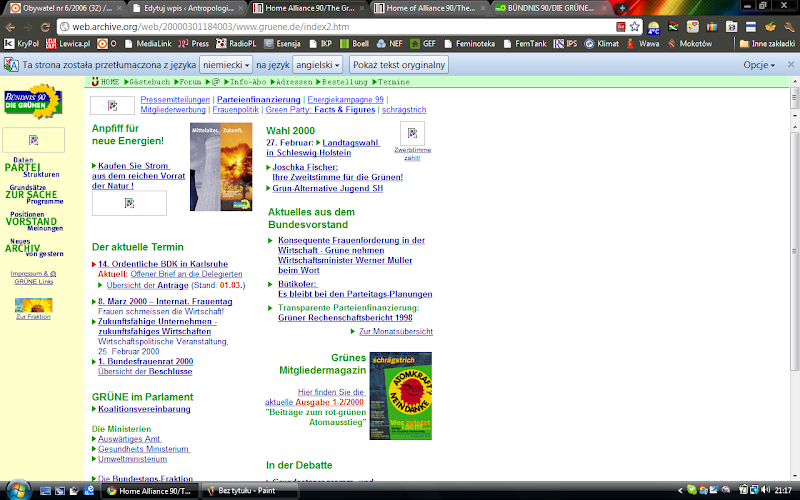Click the Mittelalter Zukunft poster image
This screenshot has height=500, width=800.
point(221,167)
